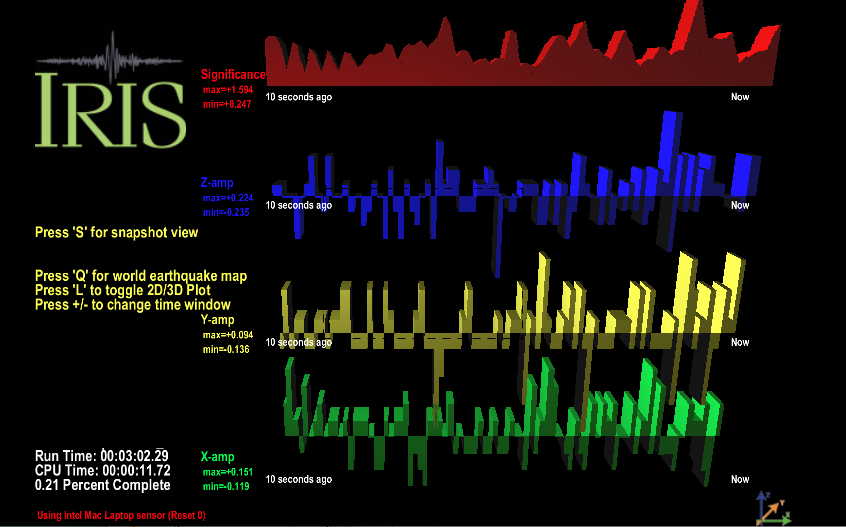The height and width of the screenshot is (527, 846).
Task: Click "10 seconds ago" on Y-amp graph
Action: (298, 343)
